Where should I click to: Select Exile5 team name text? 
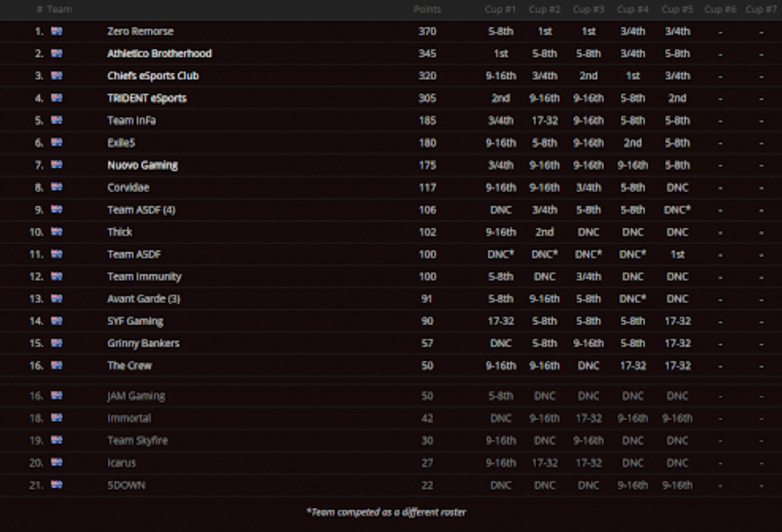tap(121, 143)
